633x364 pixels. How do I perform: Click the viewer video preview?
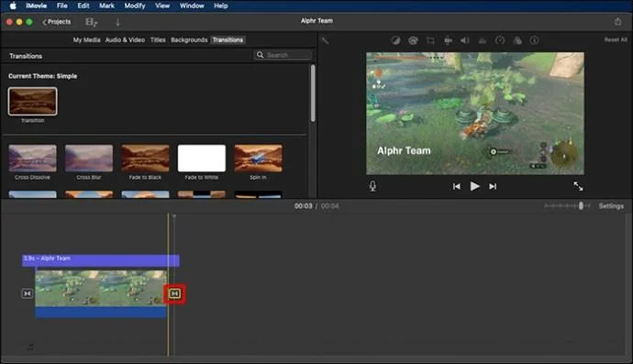pos(475,114)
